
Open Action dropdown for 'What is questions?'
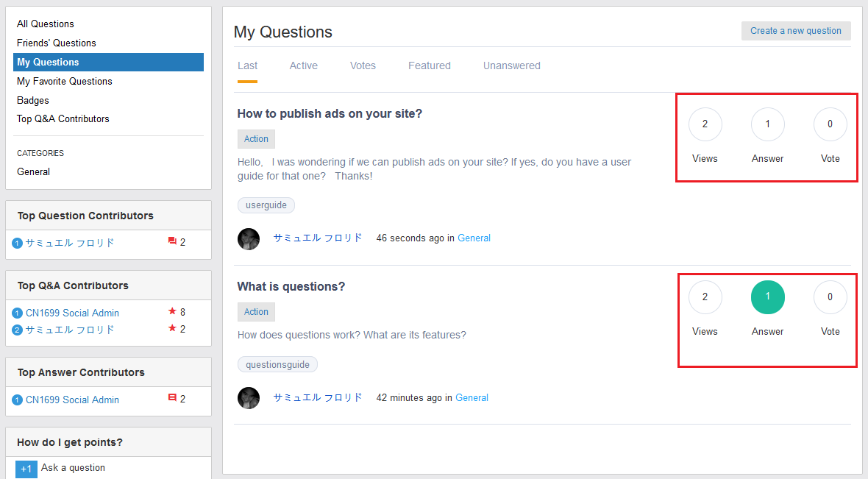(256, 312)
